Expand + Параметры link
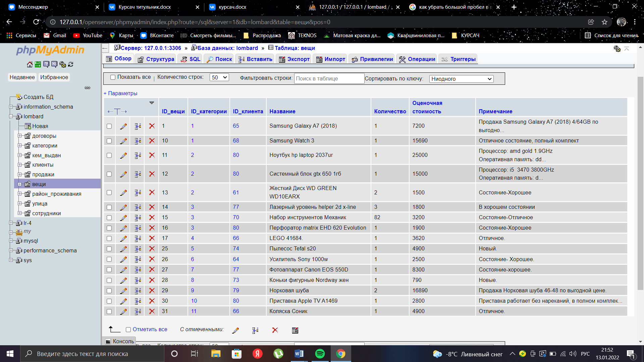The image size is (644, 362). [120, 93]
